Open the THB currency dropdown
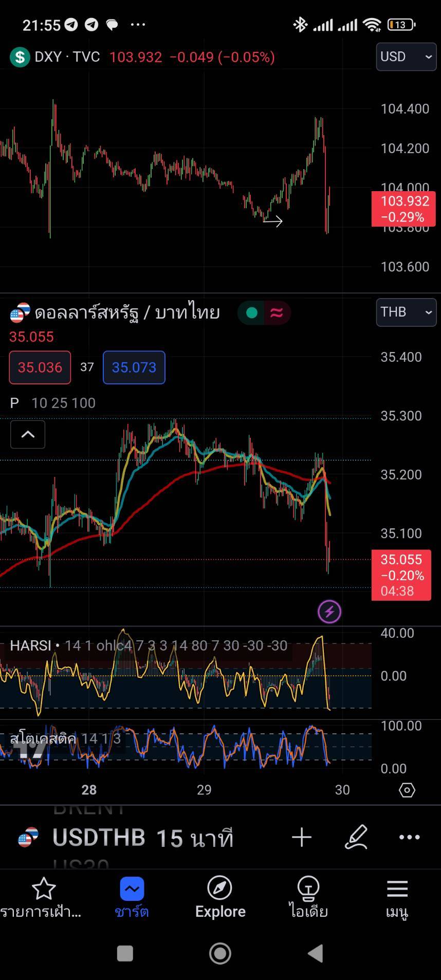The image size is (441, 980). point(406,312)
